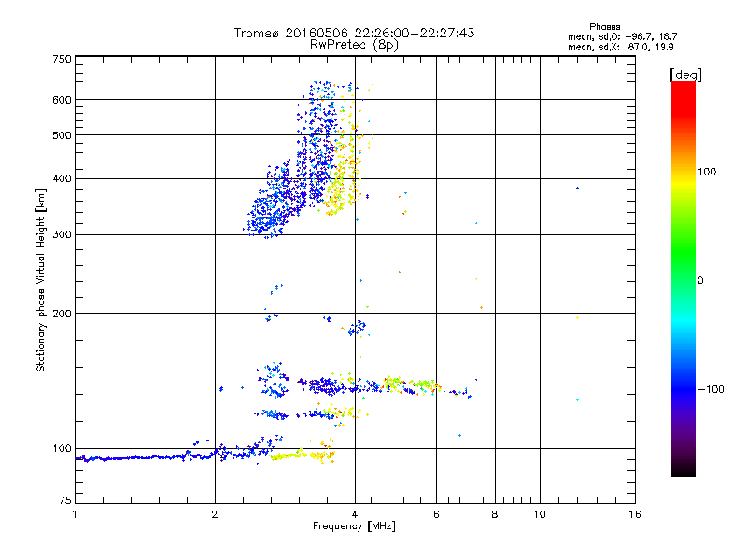Click the y-axis tick label '300'
This screenshot has width=747, height=560.
(x=62, y=235)
